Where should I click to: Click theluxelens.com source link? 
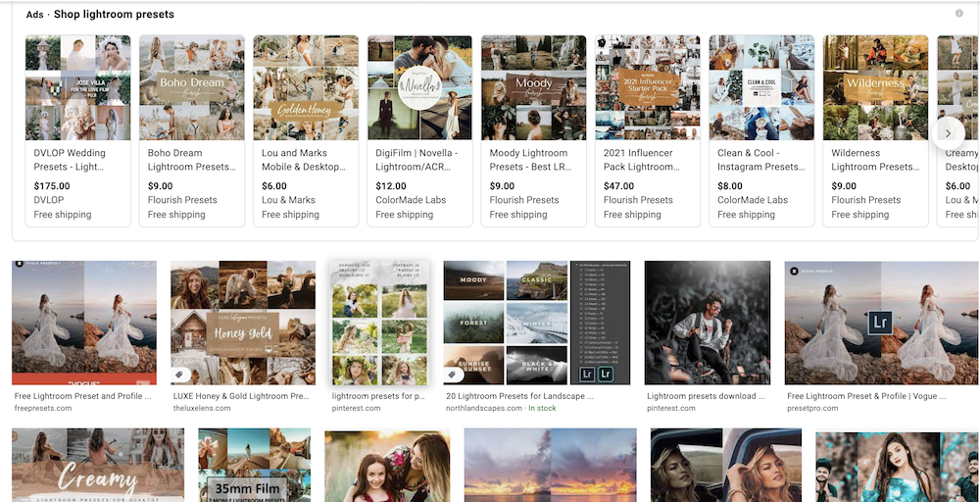[201, 408]
